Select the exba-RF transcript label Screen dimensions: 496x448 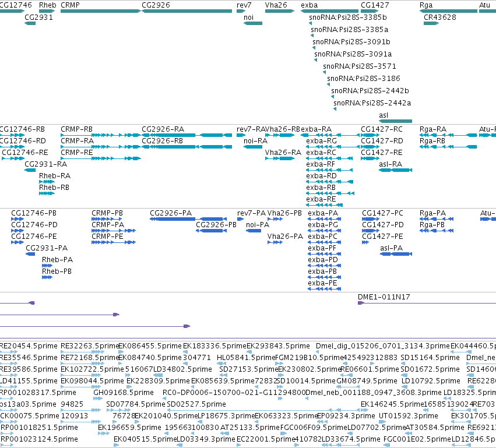click(321, 164)
